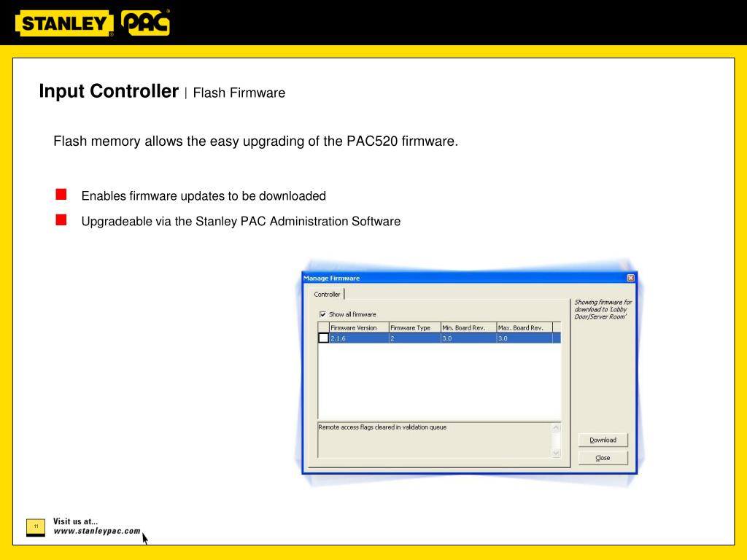Click the yellow slide number 11 box
The width and height of the screenshot is (747, 560).
coord(36,527)
